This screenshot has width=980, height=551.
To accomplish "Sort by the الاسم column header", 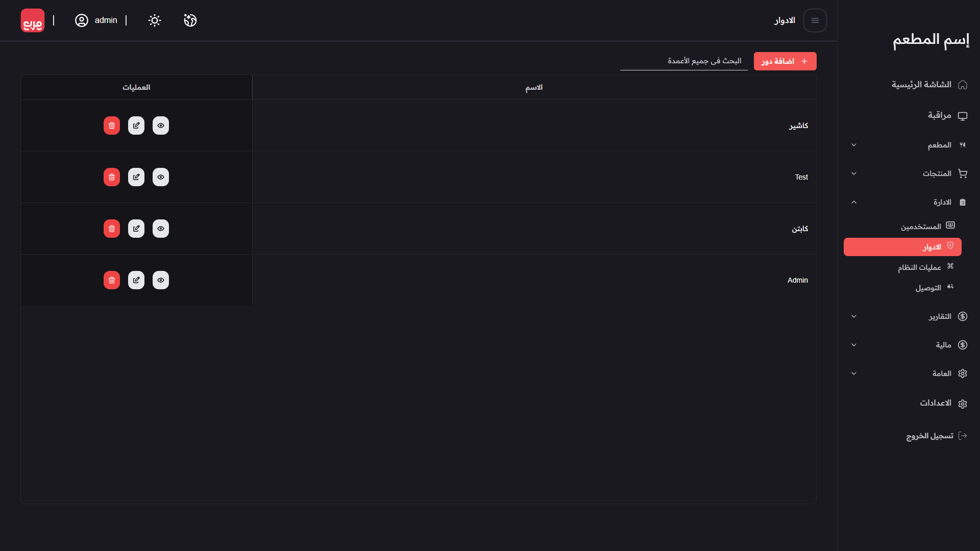I will coord(534,88).
